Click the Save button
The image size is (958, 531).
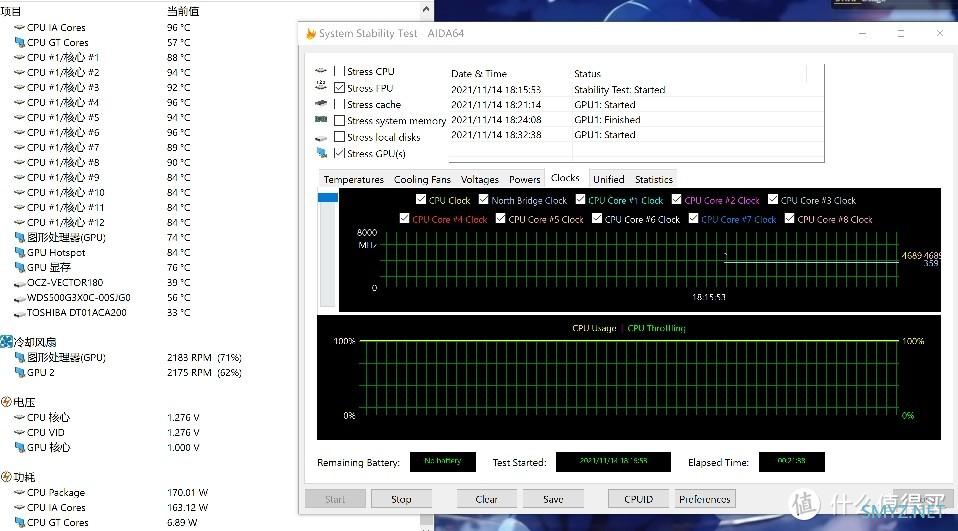(x=553, y=499)
